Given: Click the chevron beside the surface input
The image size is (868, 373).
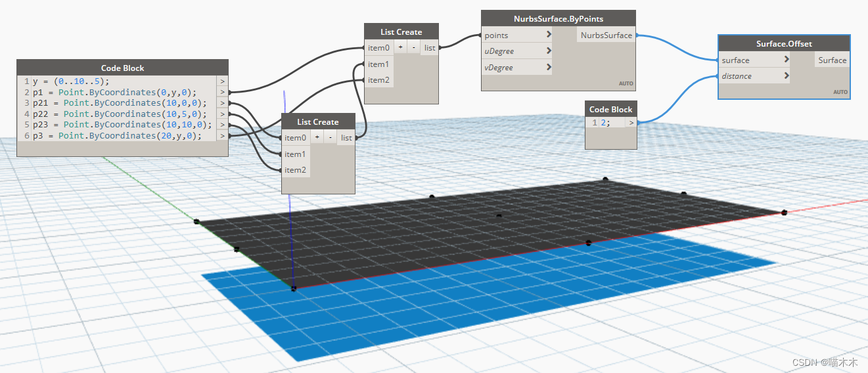Looking at the screenshot, I should click(787, 60).
